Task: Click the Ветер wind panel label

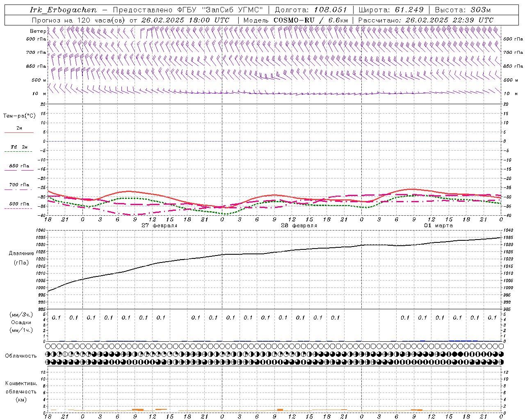Action: click(38, 31)
